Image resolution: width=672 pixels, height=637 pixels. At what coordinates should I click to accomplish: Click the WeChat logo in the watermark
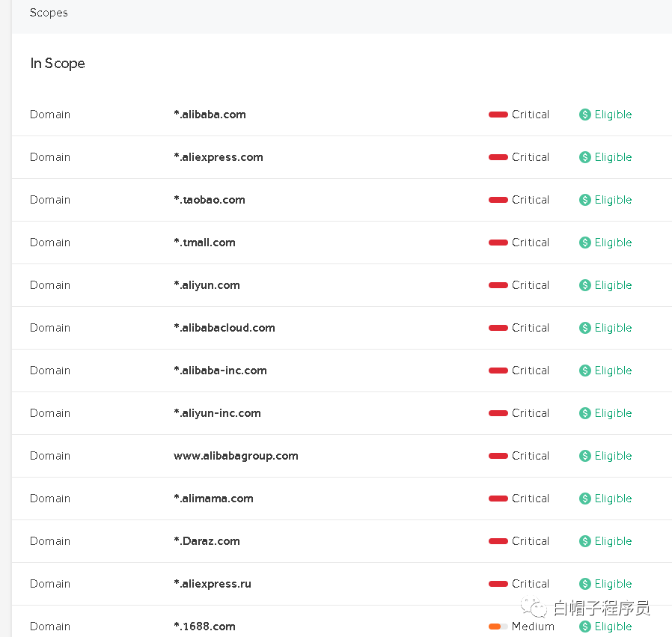[535, 607]
